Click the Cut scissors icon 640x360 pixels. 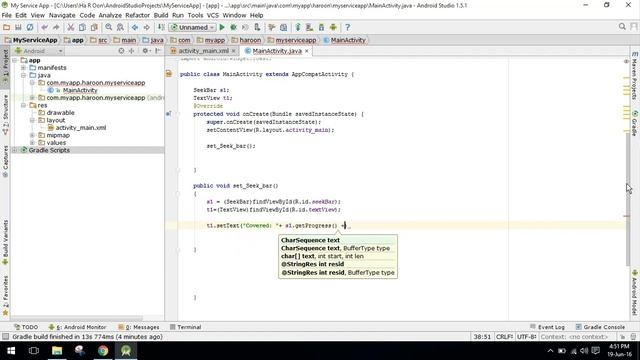click(x=71, y=27)
